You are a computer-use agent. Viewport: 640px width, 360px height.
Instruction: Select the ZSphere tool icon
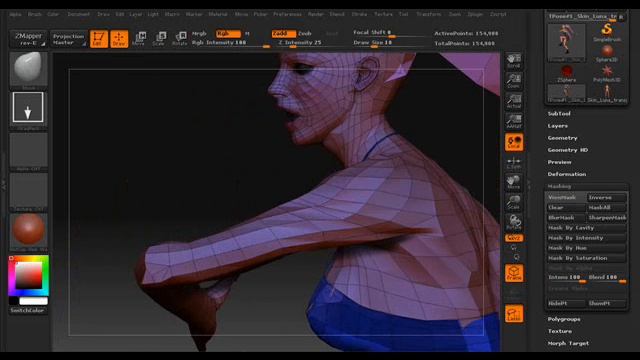[567, 73]
